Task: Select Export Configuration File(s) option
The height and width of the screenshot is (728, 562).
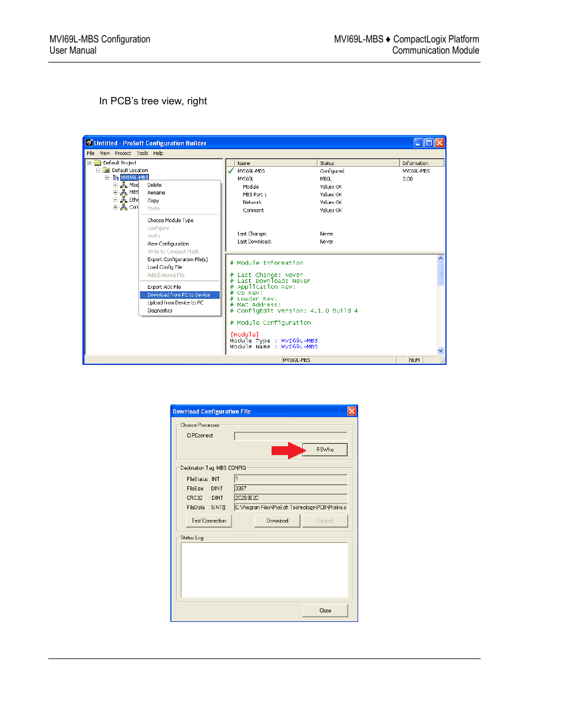Action: [179, 259]
